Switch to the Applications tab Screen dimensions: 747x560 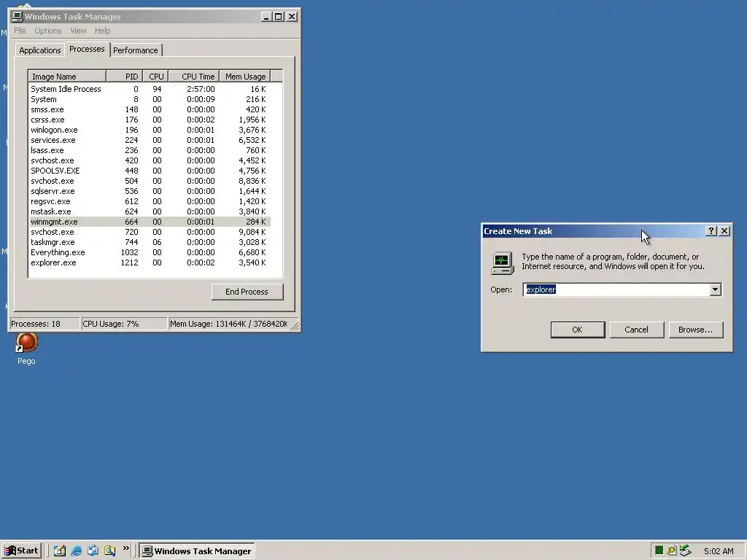coord(40,50)
